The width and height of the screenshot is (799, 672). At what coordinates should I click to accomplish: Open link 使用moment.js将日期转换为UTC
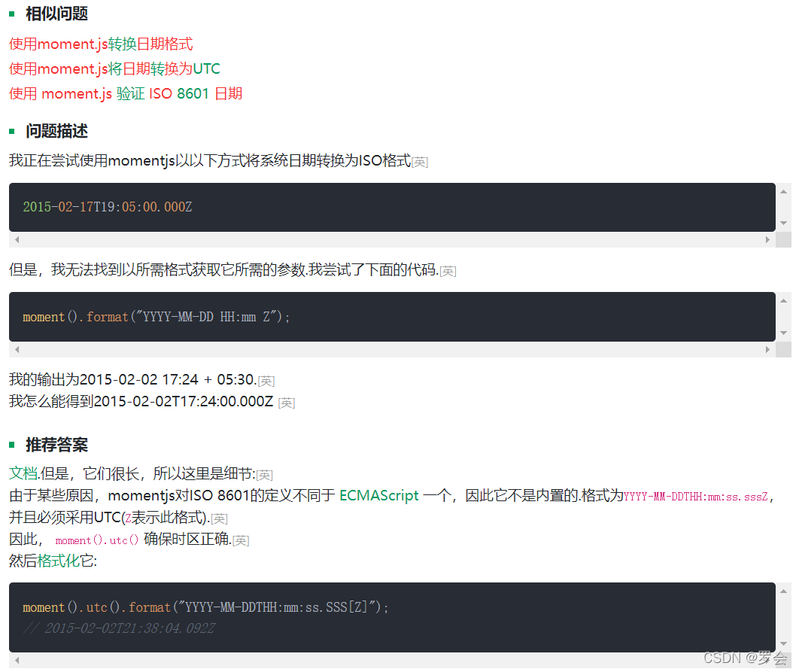(114, 68)
